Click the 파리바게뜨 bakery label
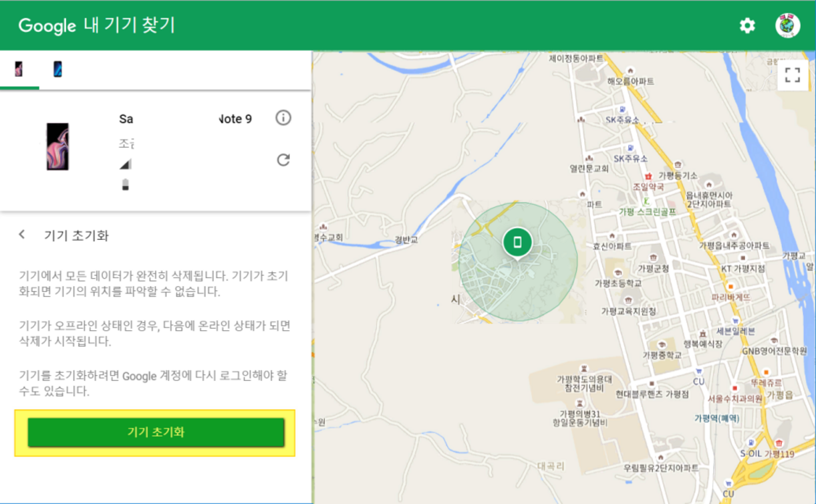This screenshot has width=816, height=504. click(730, 297)
